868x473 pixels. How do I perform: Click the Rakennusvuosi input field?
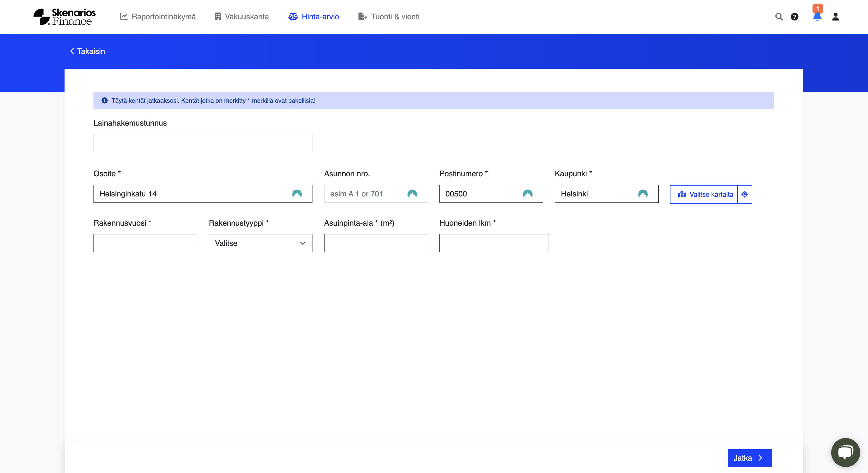(145, 243)
